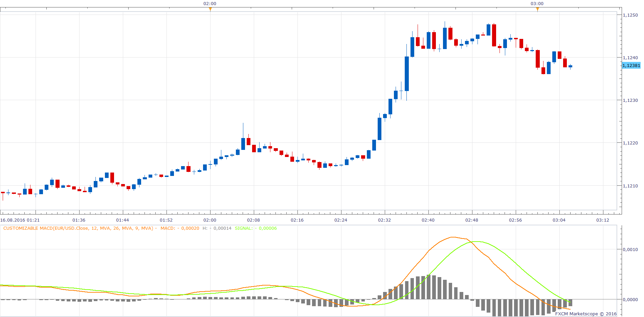
Task: Click the 1,1230 price axis label
Action: click(630, 100)
